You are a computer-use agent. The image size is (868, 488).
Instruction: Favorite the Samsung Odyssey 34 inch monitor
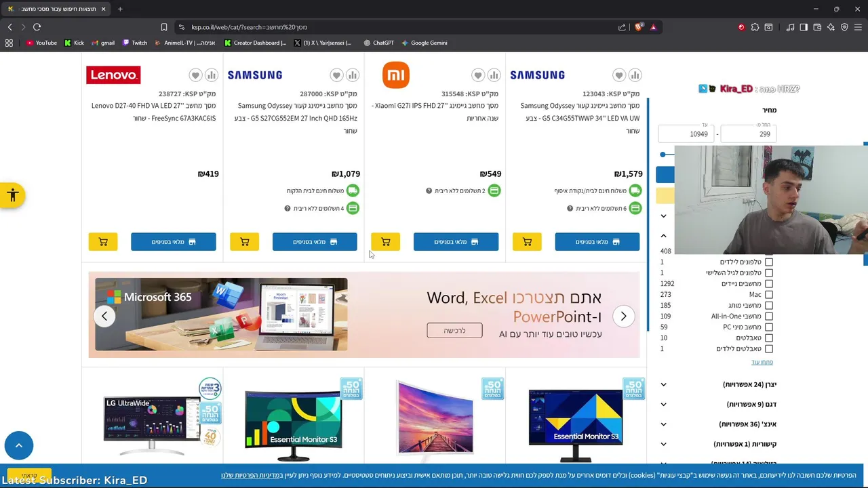click(619, 75)
